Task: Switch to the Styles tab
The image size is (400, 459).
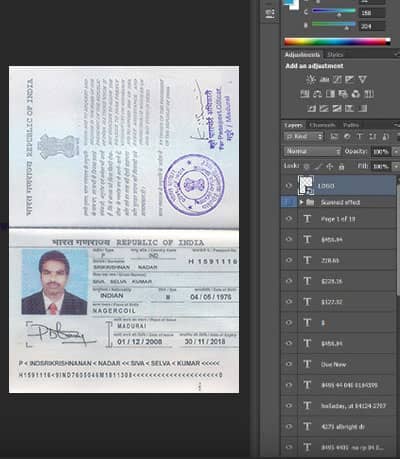Action: coord(335,54)
